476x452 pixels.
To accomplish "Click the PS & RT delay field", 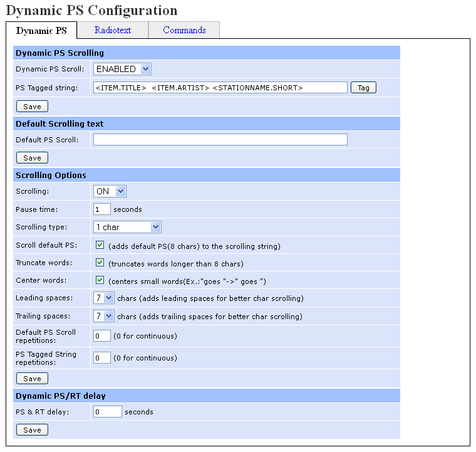I will (108, 412).
